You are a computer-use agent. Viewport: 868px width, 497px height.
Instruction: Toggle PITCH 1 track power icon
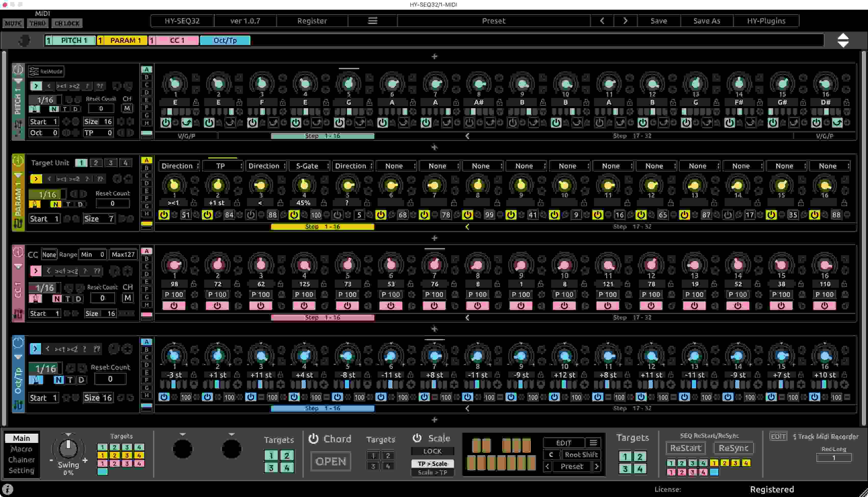pos(18,70)
